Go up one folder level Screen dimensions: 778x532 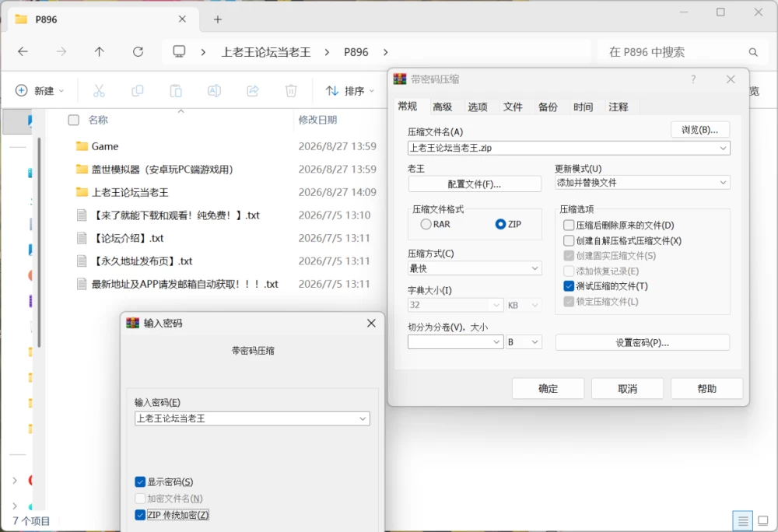(100, 51)
